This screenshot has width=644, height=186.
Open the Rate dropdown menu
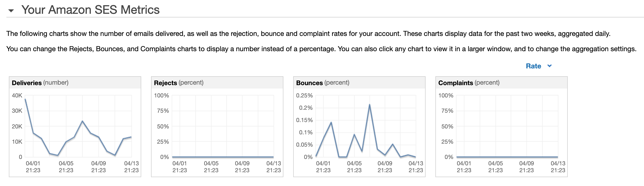[x=533, y=66]
